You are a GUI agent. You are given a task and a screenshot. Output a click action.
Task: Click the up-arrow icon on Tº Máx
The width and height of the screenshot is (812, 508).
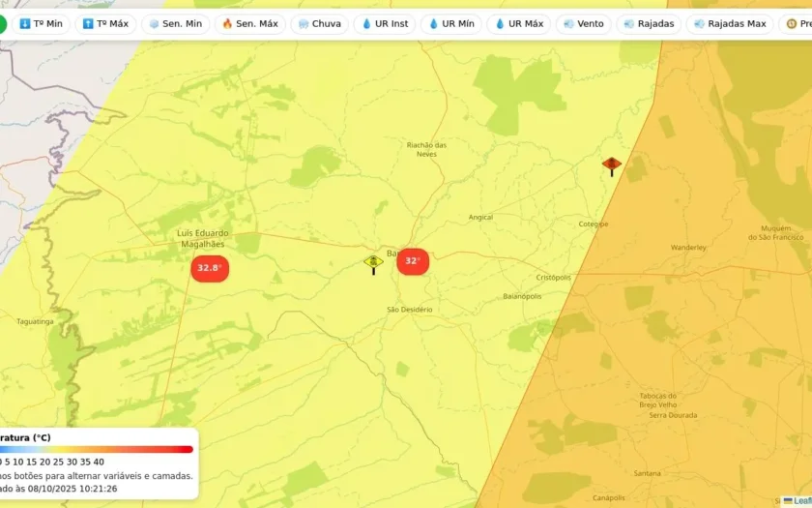(x=88, y=24)
